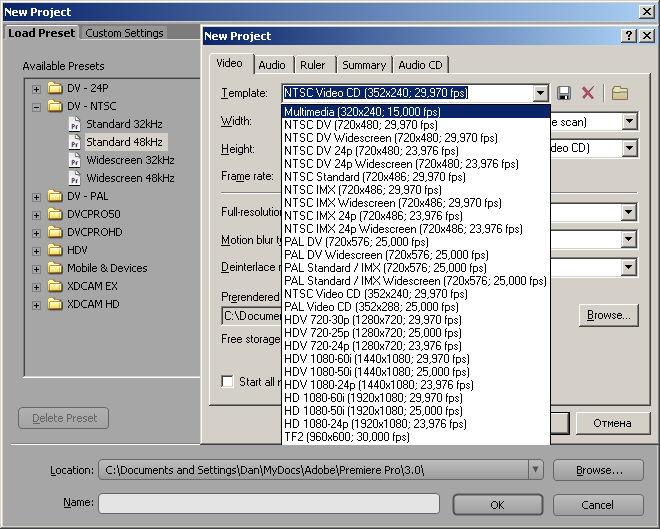Click the project Name input field

pos(270,504)
